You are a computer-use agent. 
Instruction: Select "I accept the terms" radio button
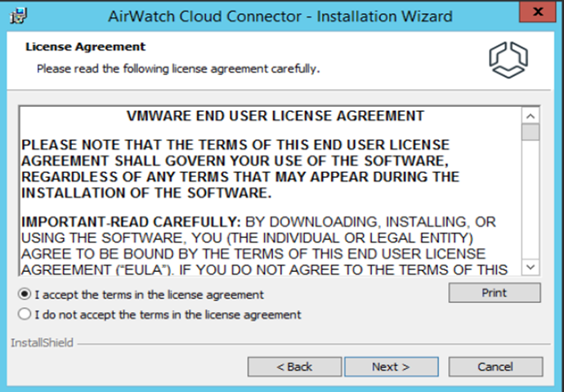[25, 294]
